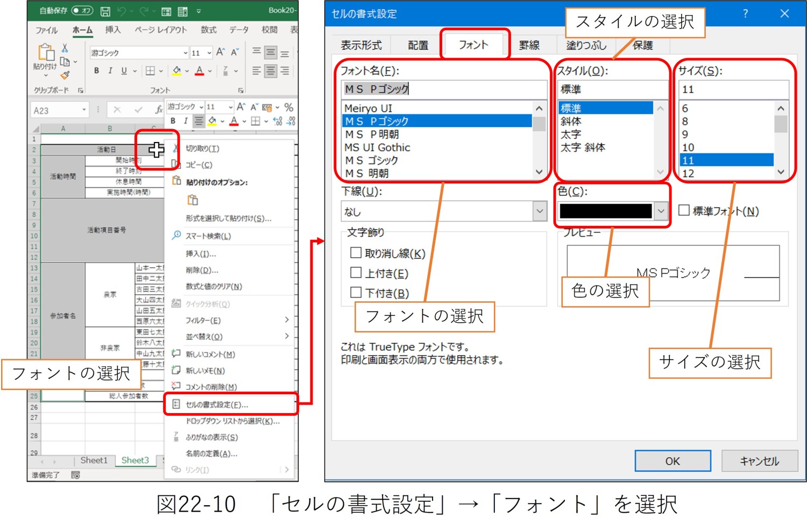The height and width of the screenshot is (532, 807).
Task: Click ribbon Align Right icon
Action: (285, 70)
